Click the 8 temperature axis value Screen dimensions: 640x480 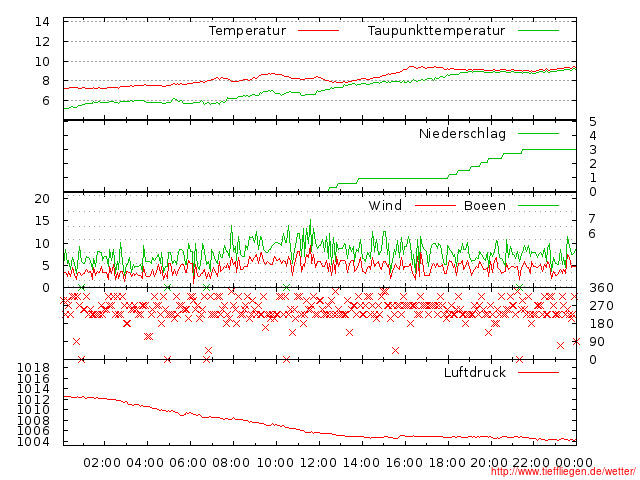coord(46,81)
